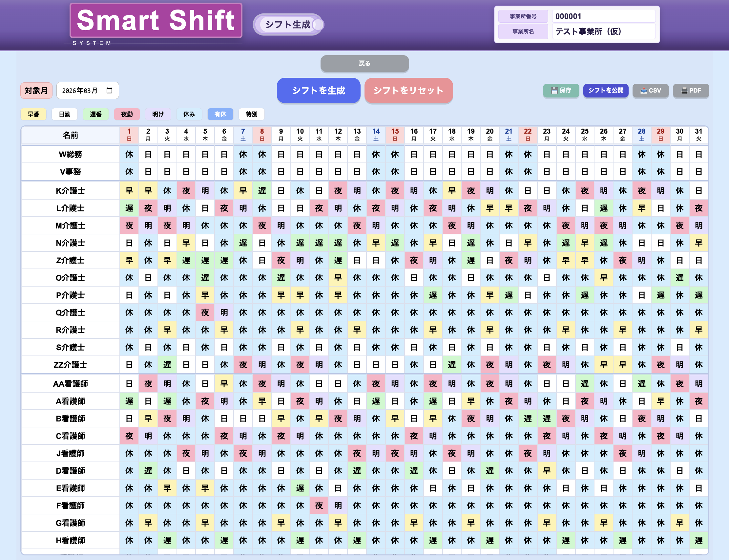Click the pink シフトをリセット button
The width and height of the screenshot is (729, 560).
[x=408, y=90]
